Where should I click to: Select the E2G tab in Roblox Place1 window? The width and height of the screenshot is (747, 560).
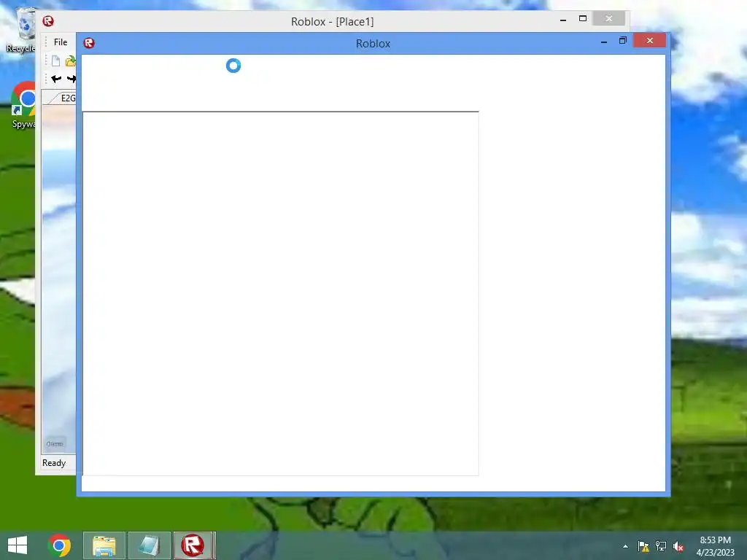point(67,98)
